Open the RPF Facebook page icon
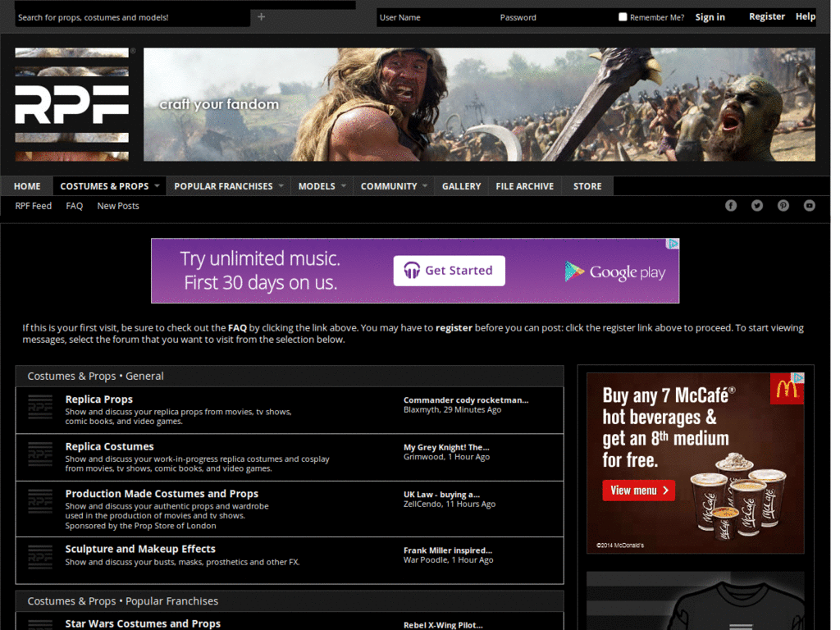Viewport: 840px width, 630px height. [731, 206]
